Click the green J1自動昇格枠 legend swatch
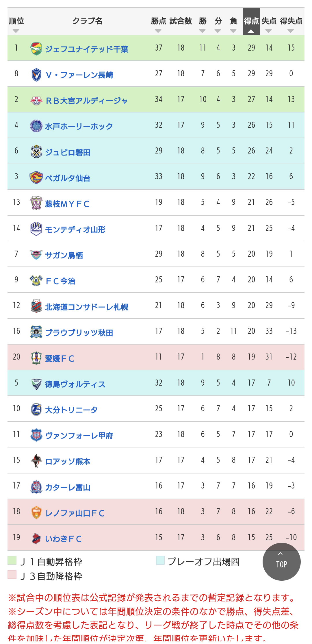Image resolution: width=312 pixels, height=644 pixels. tap(12, 560)
